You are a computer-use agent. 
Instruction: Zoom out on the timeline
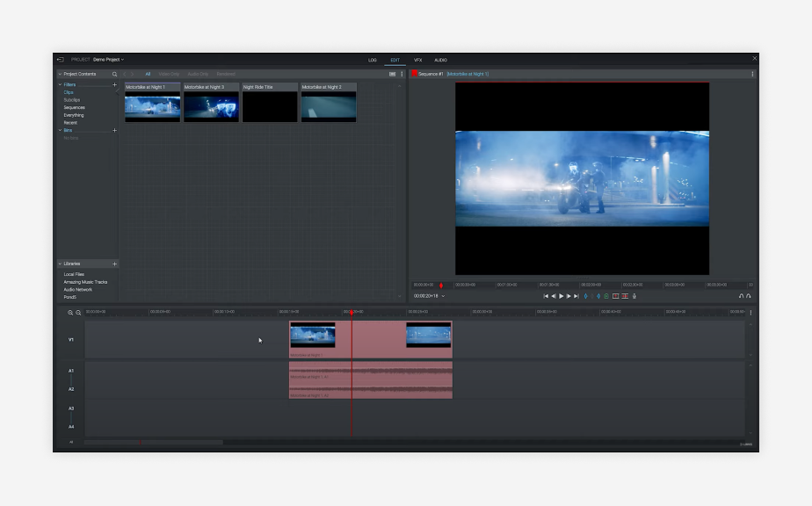pyautogui.click(x=78, y=313)
